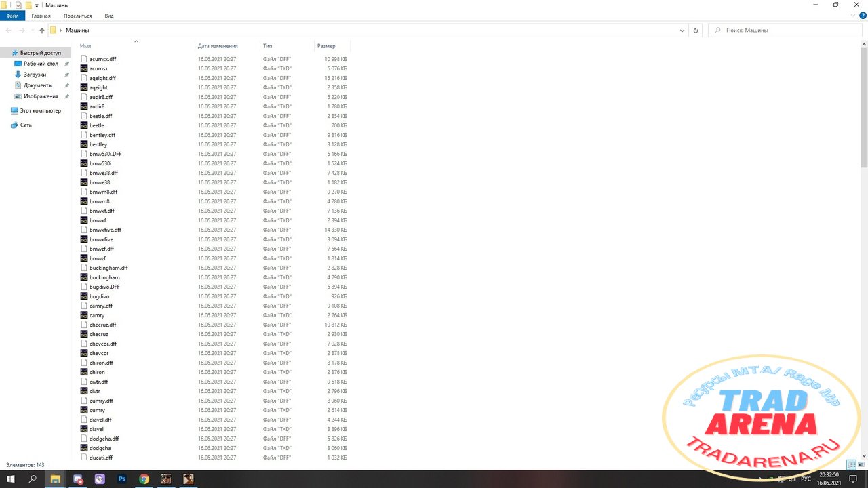
Task: Open the recent locations dropdown arrow
Action: pyautogui.click(x=33, y=30)
